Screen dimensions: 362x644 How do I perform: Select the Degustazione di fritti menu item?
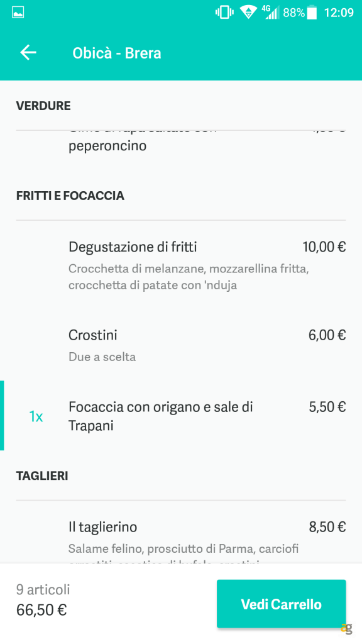tap(133, 247)
